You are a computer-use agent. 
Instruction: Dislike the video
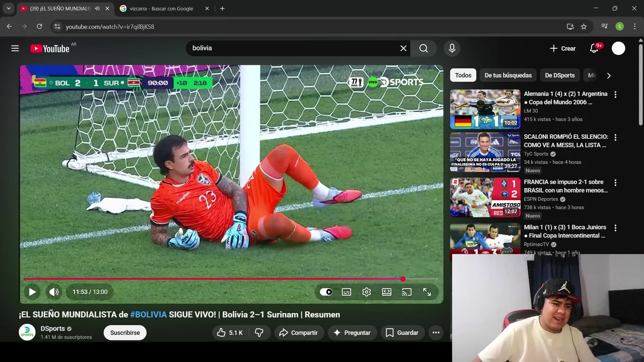[x=259, y=332]
